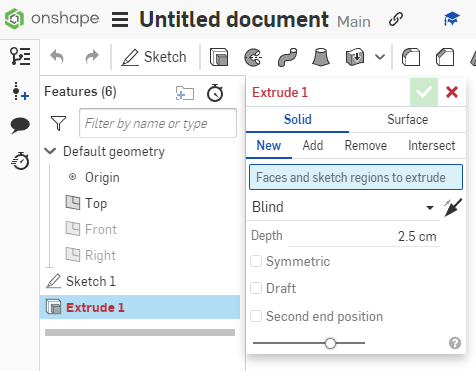Image resolution: width=476 pixels, height=371 pixels.
Task: Expand the dropdown beside Thicken tool
Action: coord(380,57)
